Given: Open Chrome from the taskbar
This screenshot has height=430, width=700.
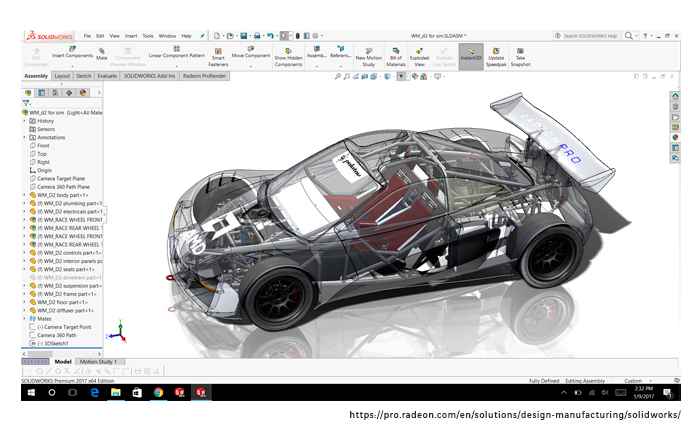Looking at the screenshot, I should (158, 392).
